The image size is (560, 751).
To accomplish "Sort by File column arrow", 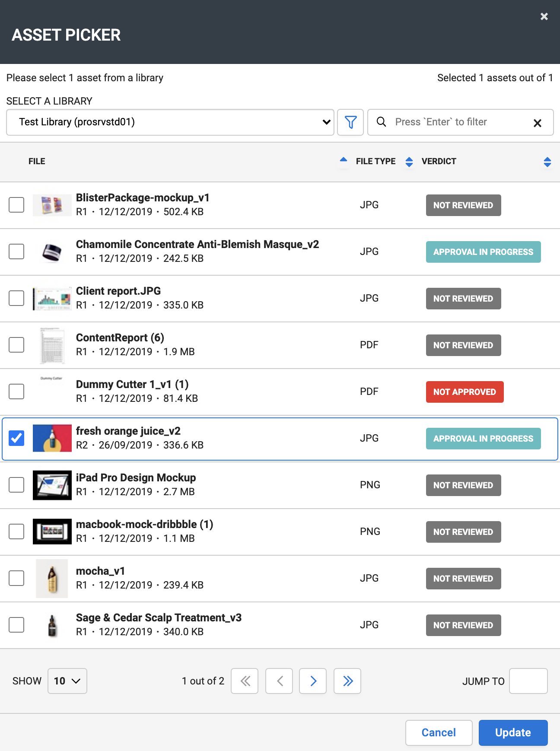I will coord(343,160).
